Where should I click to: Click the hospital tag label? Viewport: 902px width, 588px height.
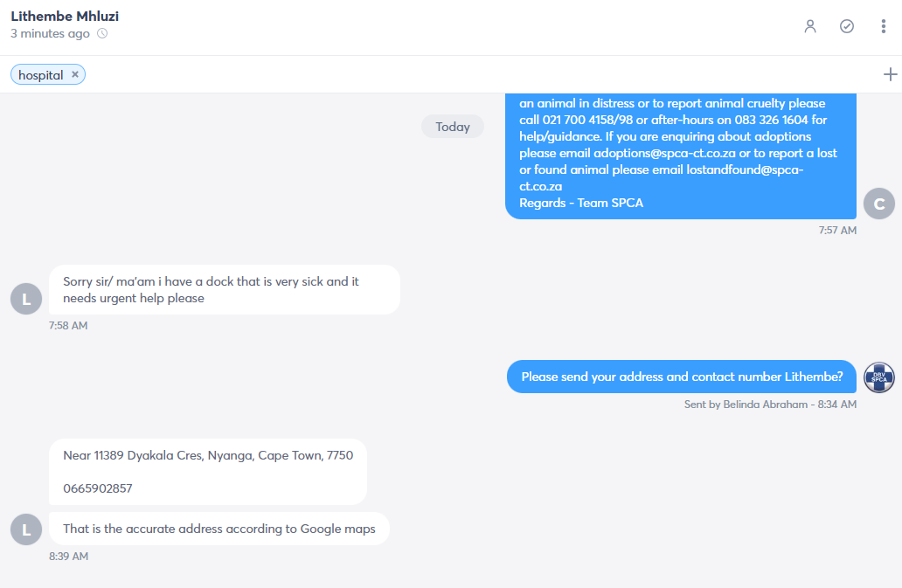[x=41, y=75]
